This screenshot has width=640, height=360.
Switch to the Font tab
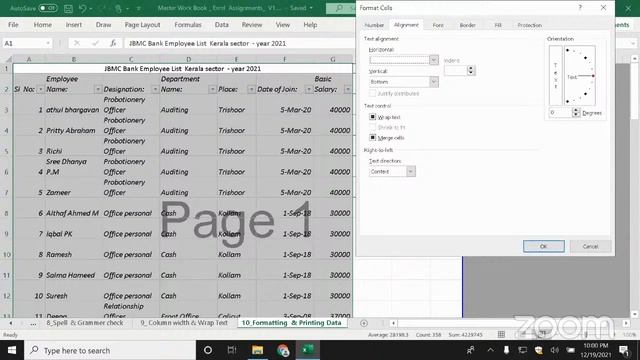[438, 25]
